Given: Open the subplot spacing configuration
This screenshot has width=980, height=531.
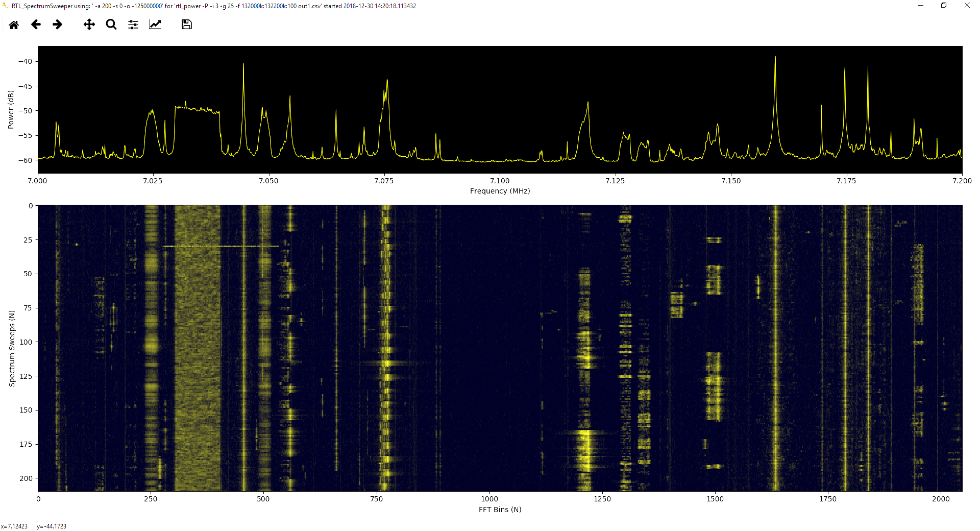Looking at the screenshot, I should pos(133,24).
